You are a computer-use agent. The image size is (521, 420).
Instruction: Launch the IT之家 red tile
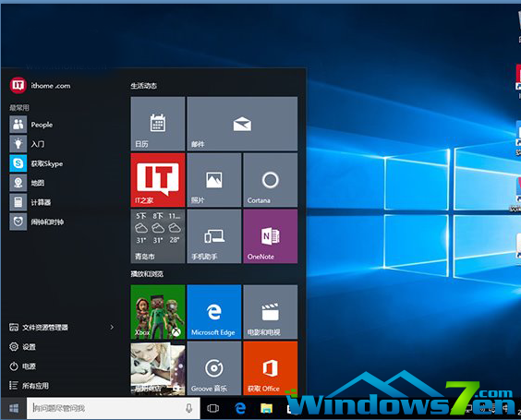pos(158,180)
